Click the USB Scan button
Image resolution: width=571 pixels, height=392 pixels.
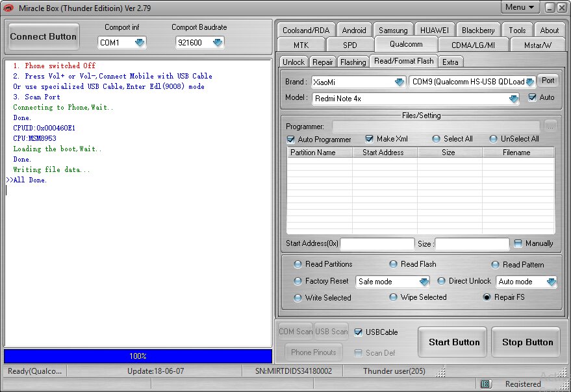click(x=331, y=331)
